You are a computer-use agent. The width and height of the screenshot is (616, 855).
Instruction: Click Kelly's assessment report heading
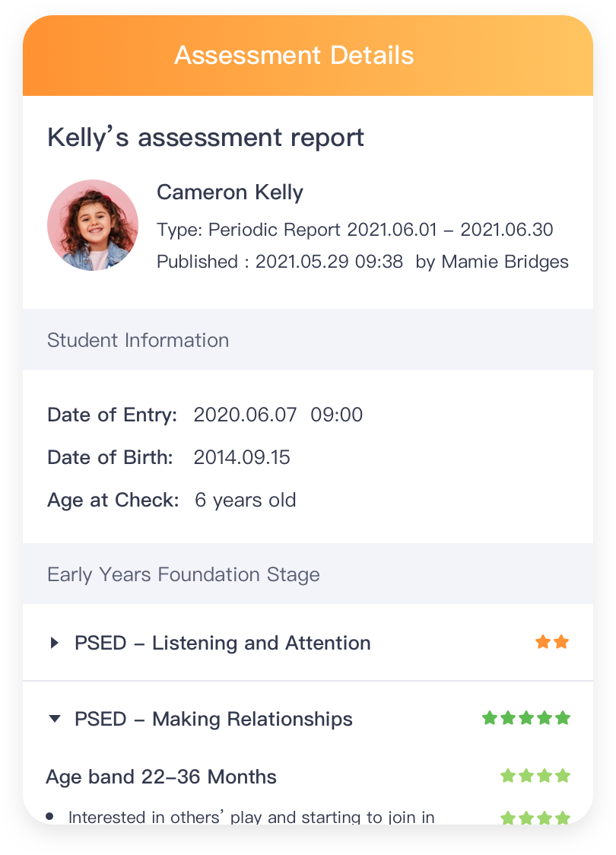point(205,138)
